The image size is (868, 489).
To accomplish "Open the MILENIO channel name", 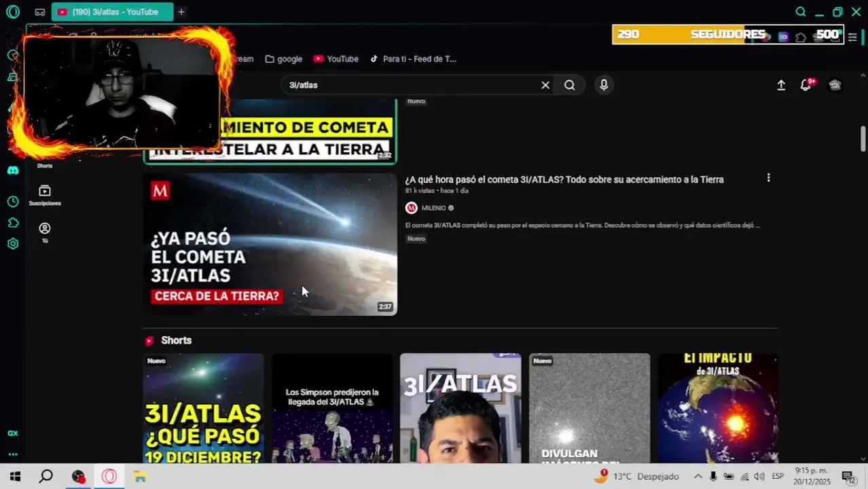I will tap(433, 208).
